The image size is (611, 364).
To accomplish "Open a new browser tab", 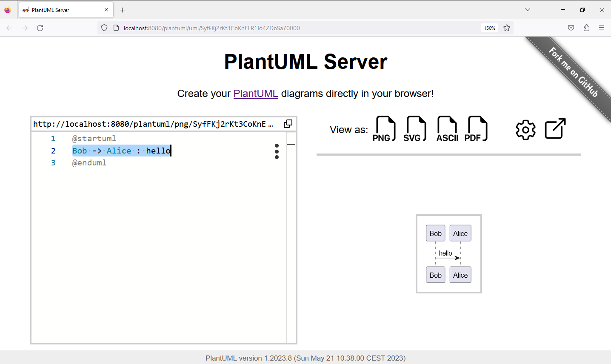I will tap(123, 10).
